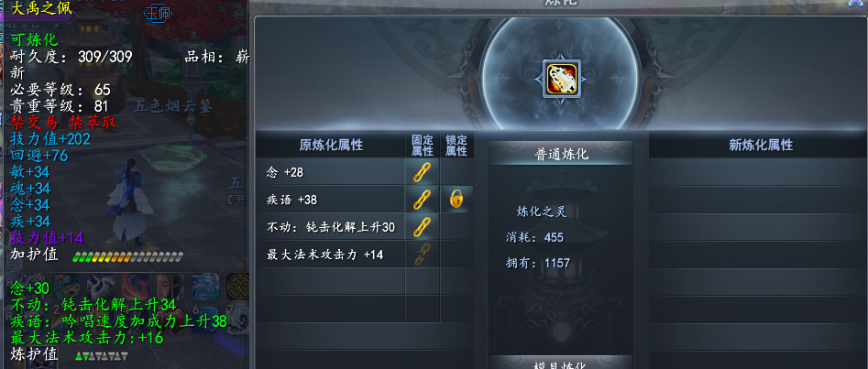The width and height of the screenshot is (868, 369).
Task: Click the 新炼化属性 column header
Action: (761, 145)
